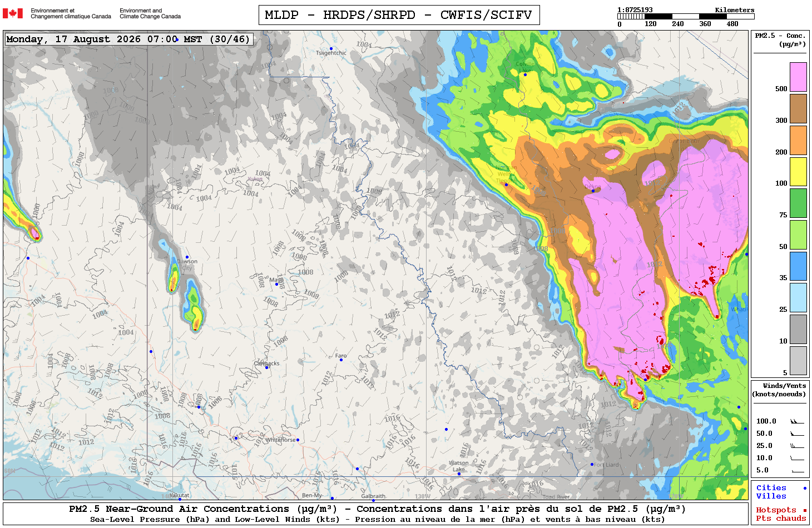
Task: Click the 500 value in PM2.5 legend
Action: pos(781,89)
